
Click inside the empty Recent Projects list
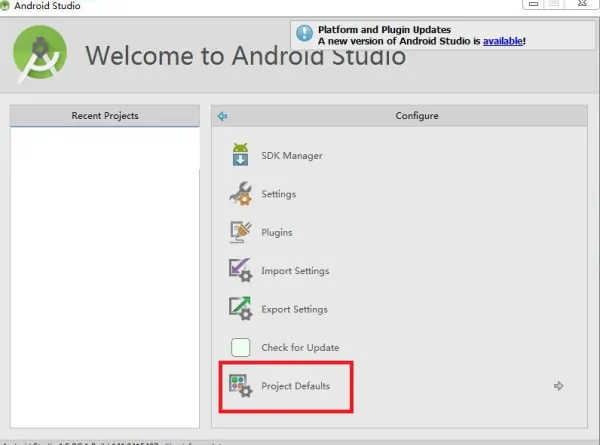point(105,277)
